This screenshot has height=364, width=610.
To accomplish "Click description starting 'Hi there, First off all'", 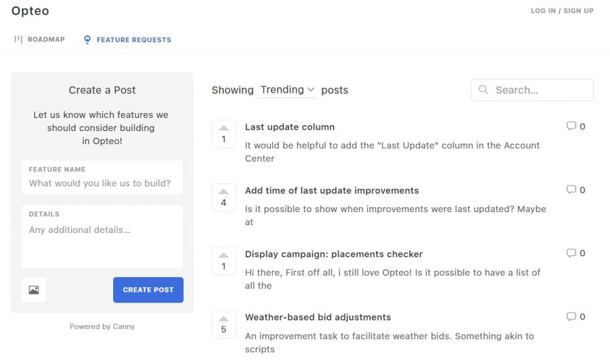I will point(393,279).
